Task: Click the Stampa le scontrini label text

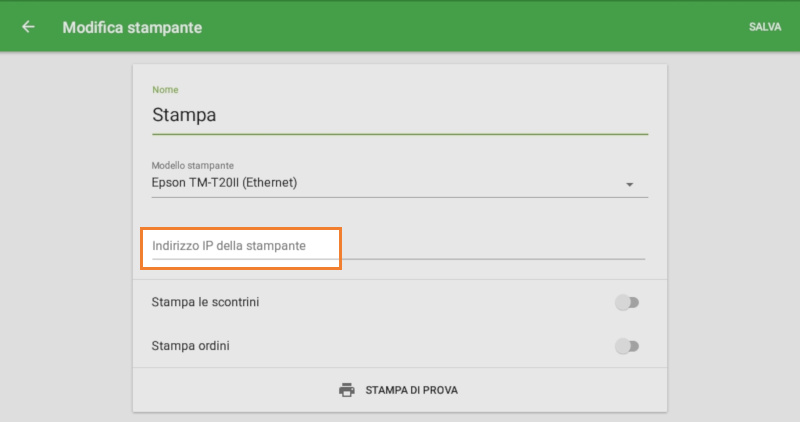Action: (x=205, y=302)
